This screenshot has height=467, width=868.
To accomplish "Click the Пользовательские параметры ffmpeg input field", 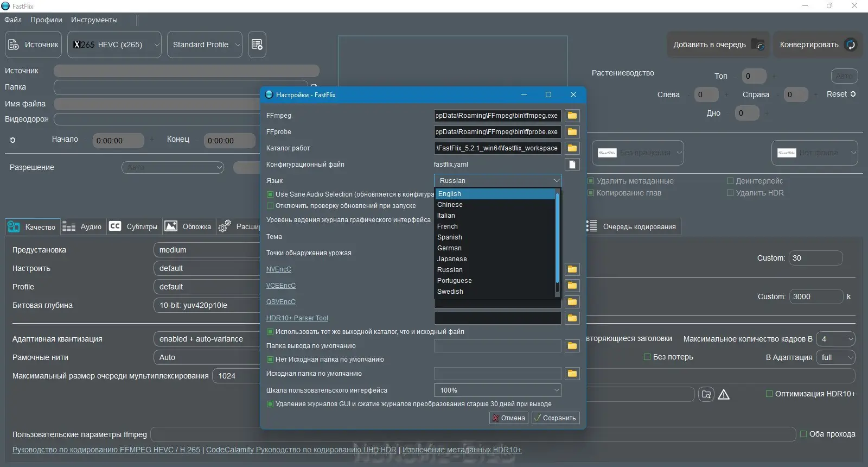I will click(x=473, y=434).
